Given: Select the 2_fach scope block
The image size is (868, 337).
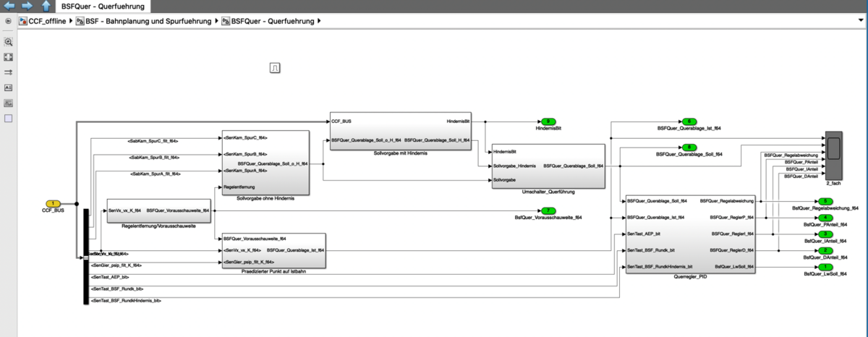Looking at the screenshot, I should [833, 150].
